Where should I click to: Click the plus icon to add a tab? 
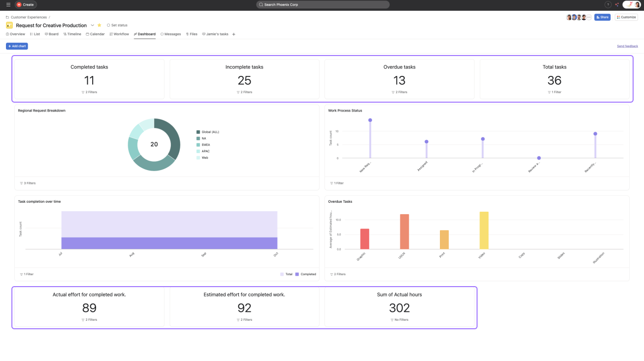click(x=234, y=34)
